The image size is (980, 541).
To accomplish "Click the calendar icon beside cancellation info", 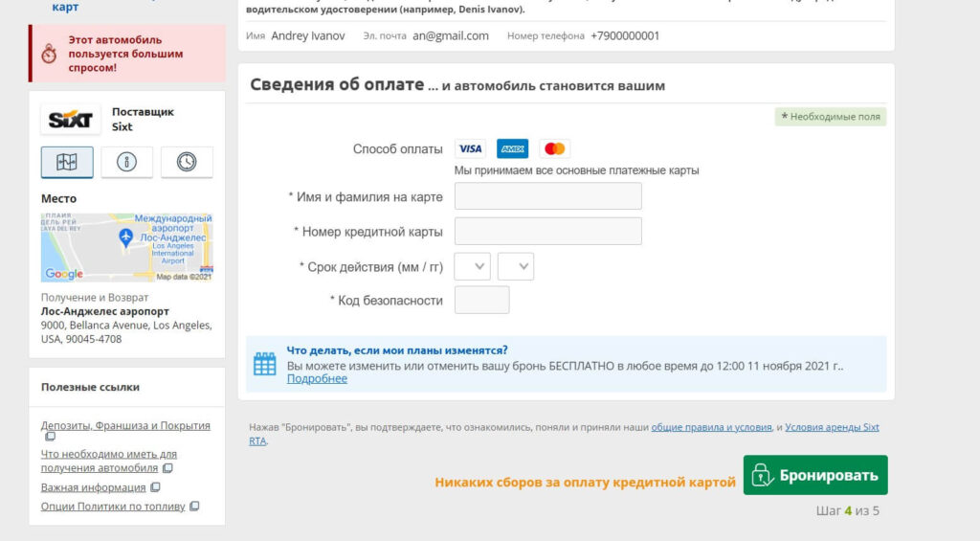I will click(264, 364).
